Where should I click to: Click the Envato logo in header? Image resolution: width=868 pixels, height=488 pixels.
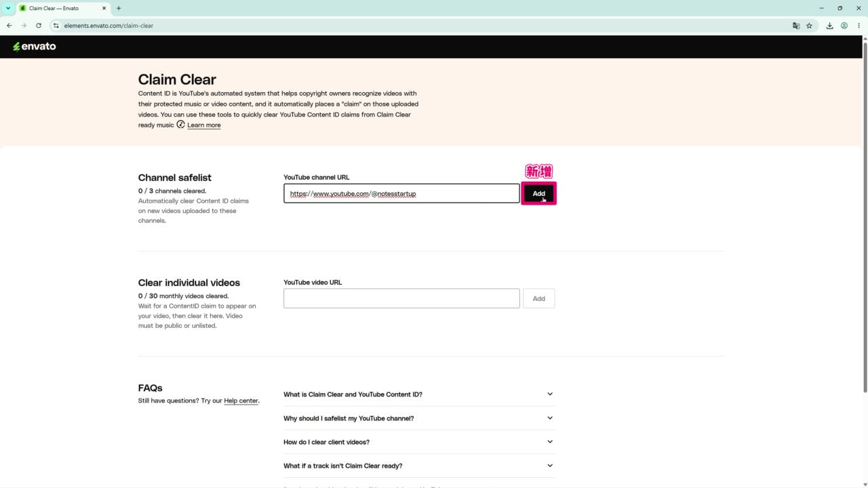(x=34, y=47)
